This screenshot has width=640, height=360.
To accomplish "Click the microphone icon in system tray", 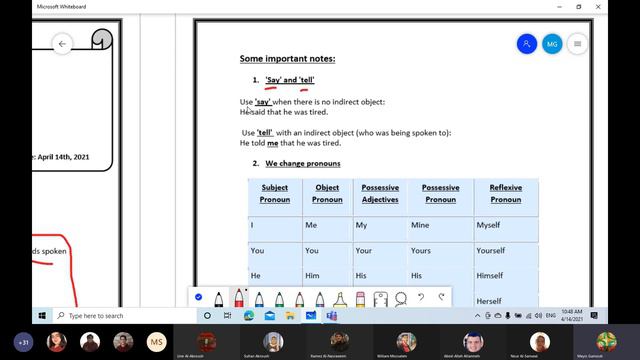I will [x=508, y=316].
